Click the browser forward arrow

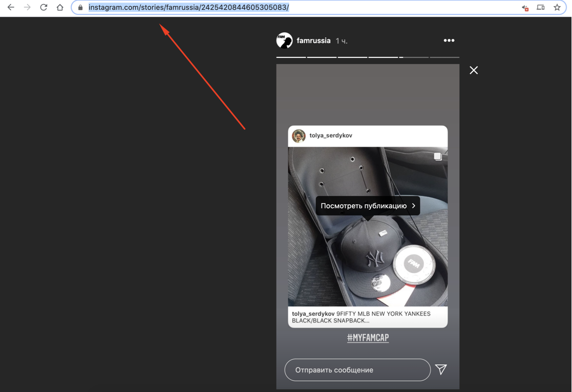pos(27,8)
